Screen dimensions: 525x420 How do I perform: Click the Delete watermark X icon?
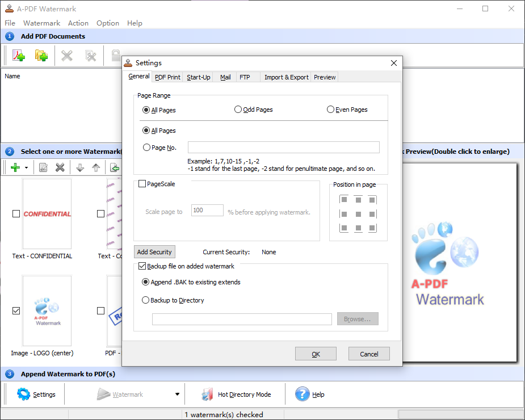click(x=60, y=167)
